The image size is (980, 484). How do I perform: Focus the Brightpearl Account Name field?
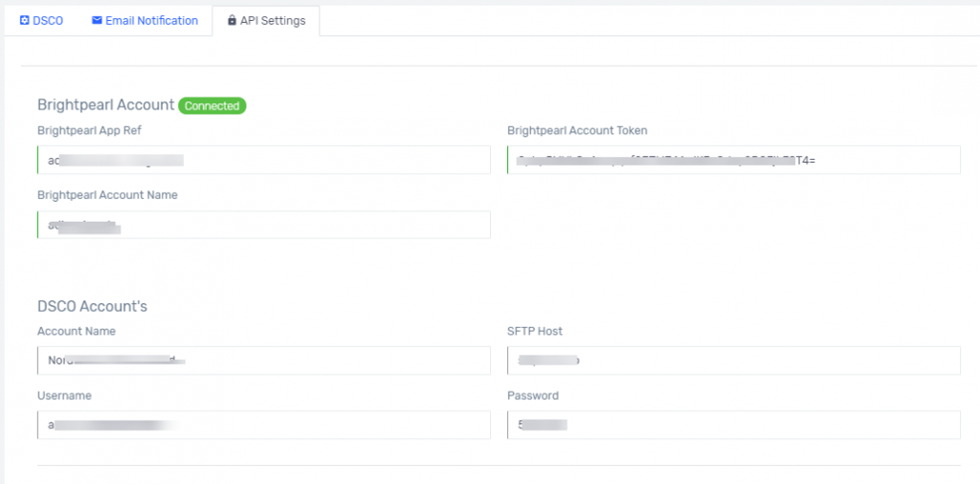pos(264,225)
